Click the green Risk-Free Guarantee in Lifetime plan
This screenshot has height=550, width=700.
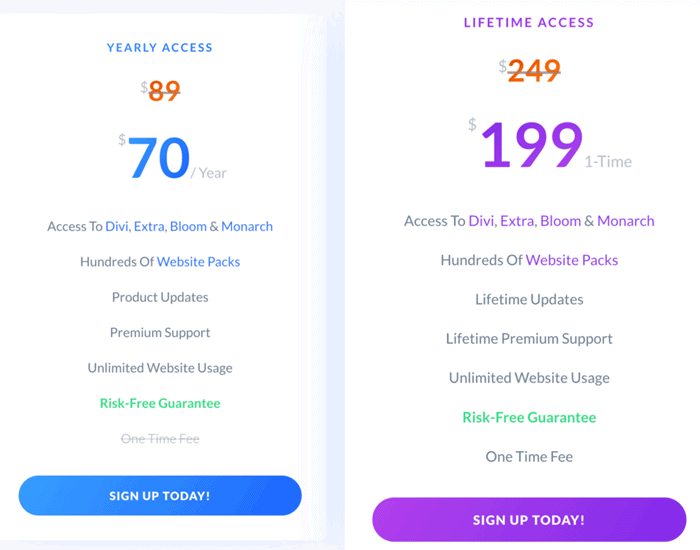pyautogui.click(x=529, y=417)
